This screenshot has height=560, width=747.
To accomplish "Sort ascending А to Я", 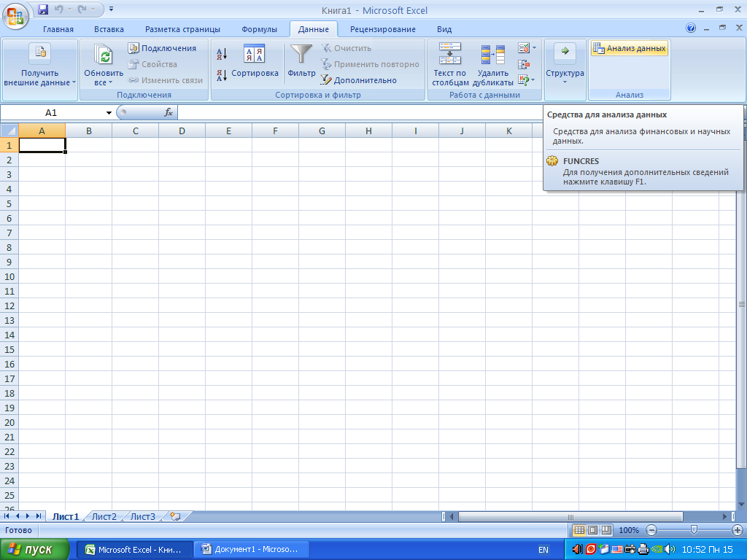I will coord(222,53).
